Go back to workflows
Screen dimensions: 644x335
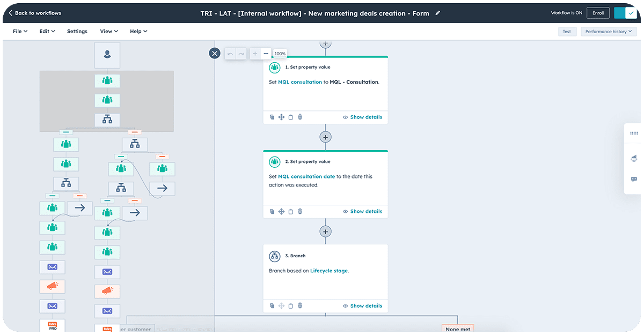35,13
